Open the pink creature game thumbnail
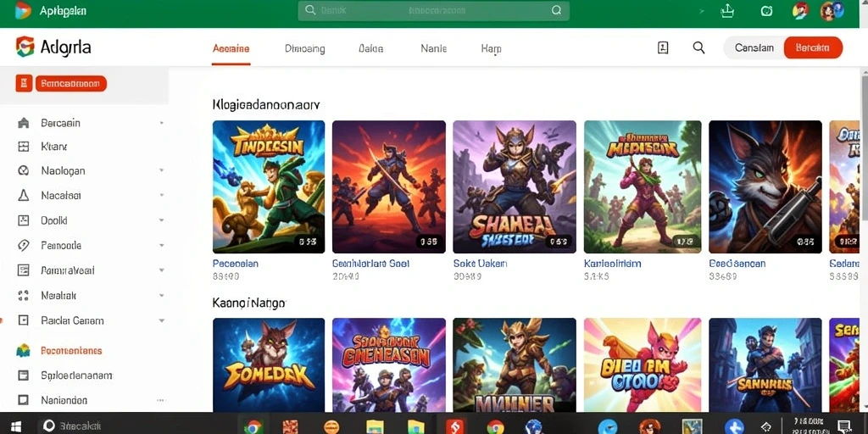 tap(643, 364)
